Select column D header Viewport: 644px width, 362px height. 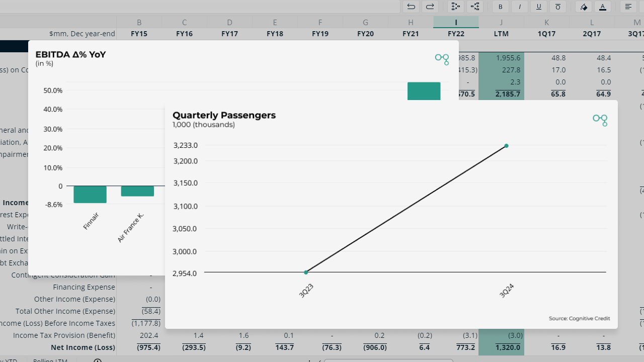pos(230,22)
